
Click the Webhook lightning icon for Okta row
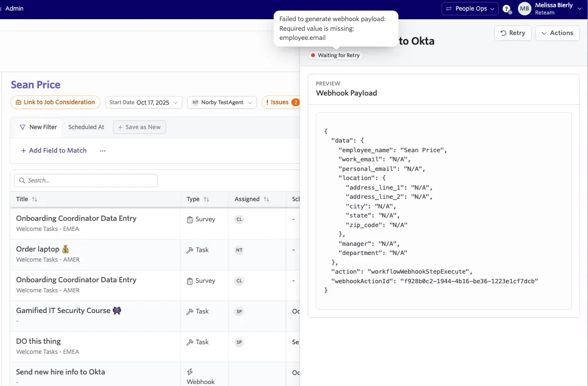coord(190,372)
